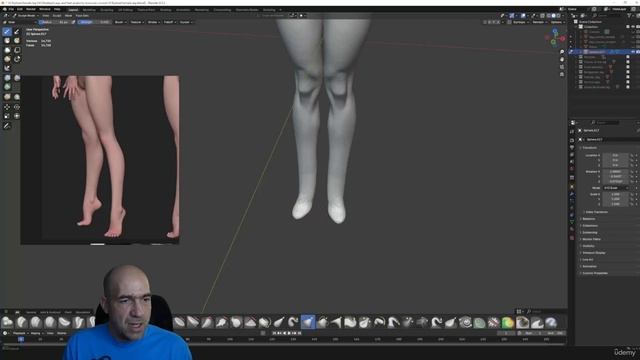Select the Annotate pencil tool
Screen dimensions: 640x360
pos(7,126)
